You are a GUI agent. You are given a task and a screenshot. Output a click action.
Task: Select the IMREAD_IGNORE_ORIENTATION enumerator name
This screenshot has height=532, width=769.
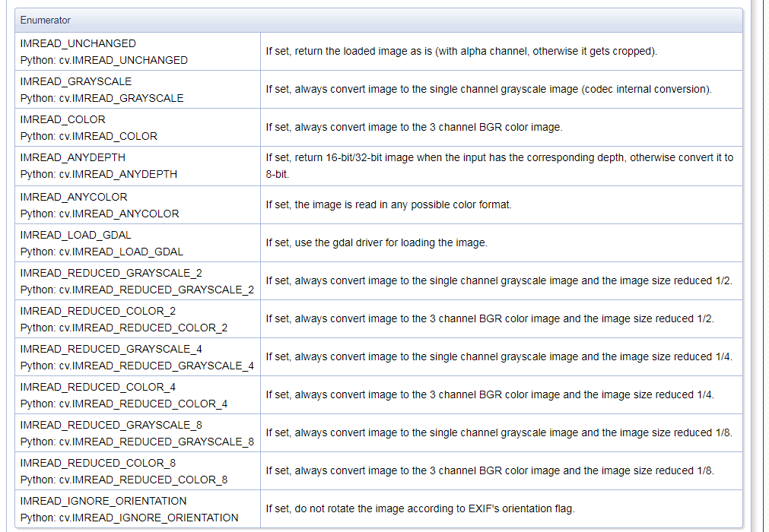(x=103, y=501)
